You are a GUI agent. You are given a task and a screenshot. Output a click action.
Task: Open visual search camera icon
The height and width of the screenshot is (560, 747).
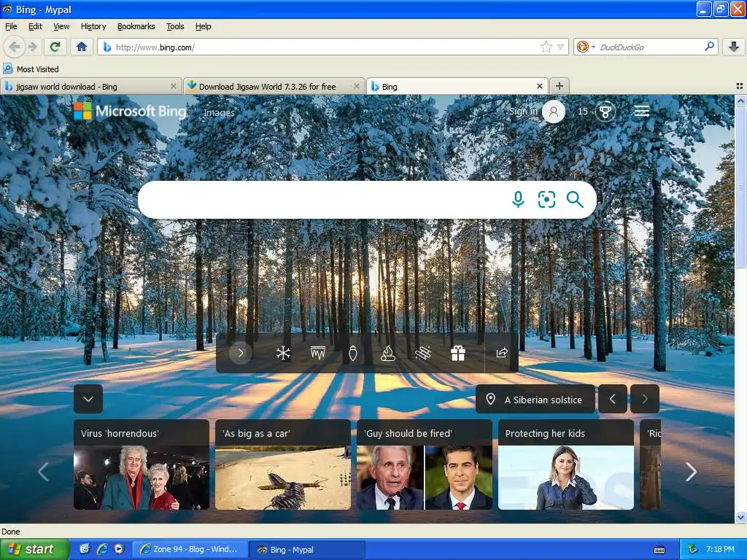click(x=546, y=200)
